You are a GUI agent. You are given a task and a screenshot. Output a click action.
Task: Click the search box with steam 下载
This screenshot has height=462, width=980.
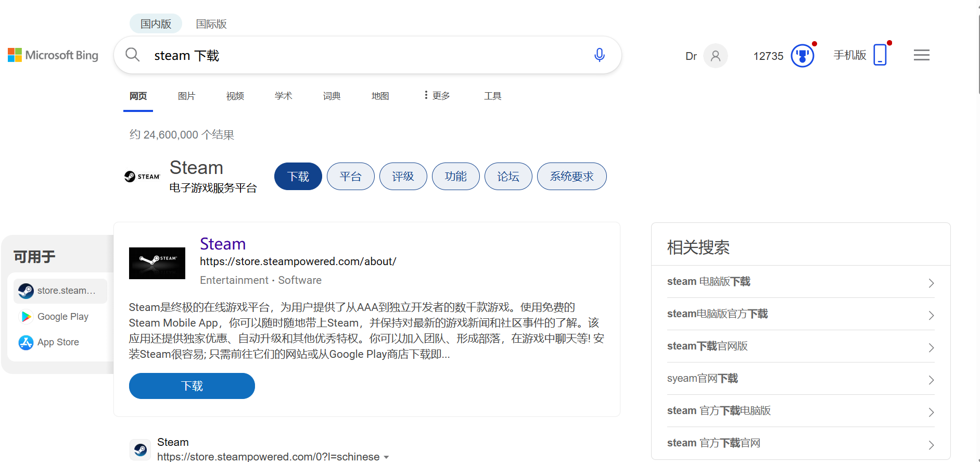pos(364,55)
